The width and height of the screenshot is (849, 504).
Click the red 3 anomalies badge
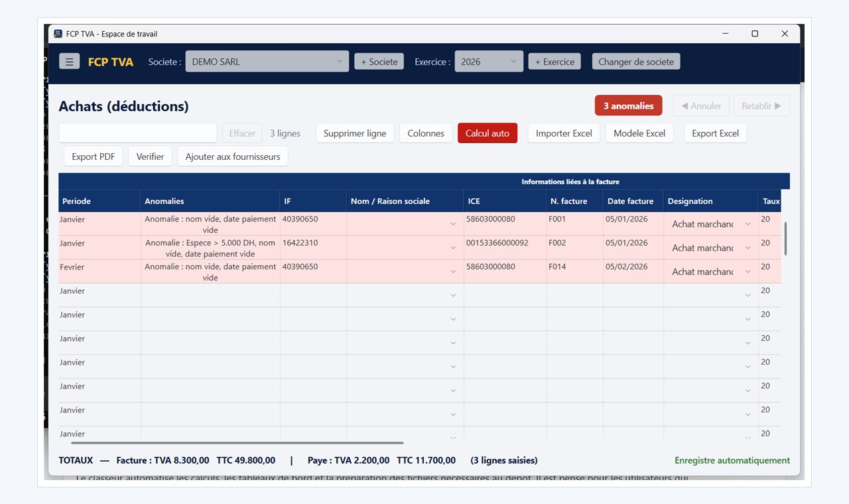[x=628, y=105]
